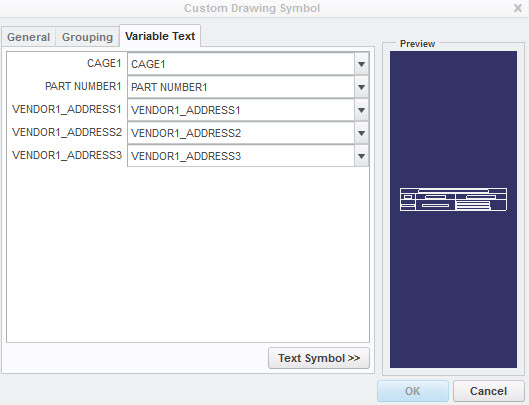Viewport: 529px width, 405px height.
Task: Click the CAGE1 row label
Action: pos(104,63)
